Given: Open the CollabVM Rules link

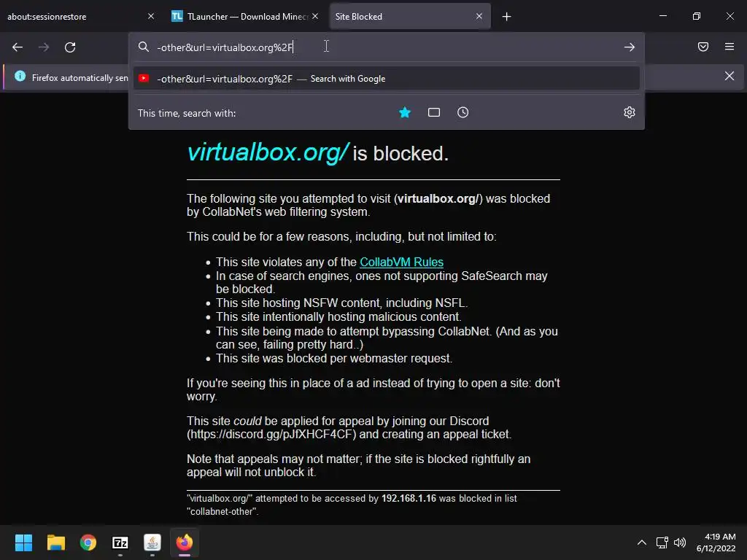Looking at the screenshot, I should click(x=402, y=262).
